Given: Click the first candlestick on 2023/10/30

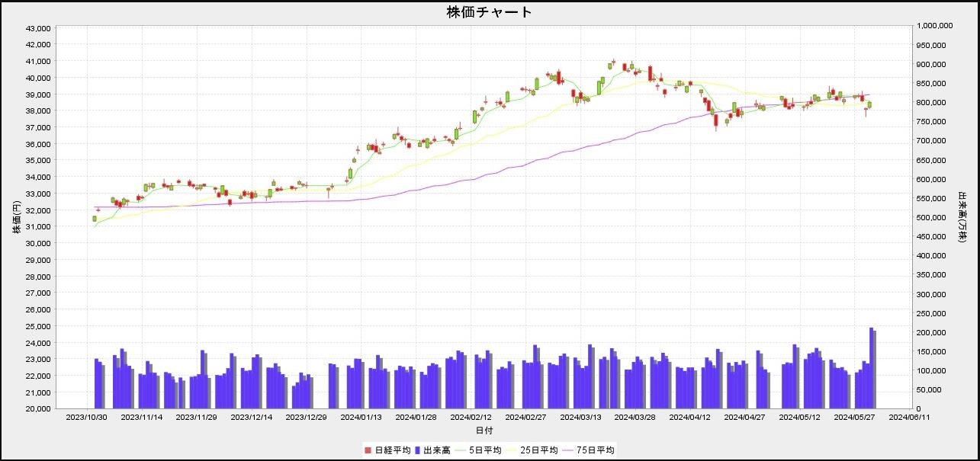Looking at the screenshot, I should point(94,219).
